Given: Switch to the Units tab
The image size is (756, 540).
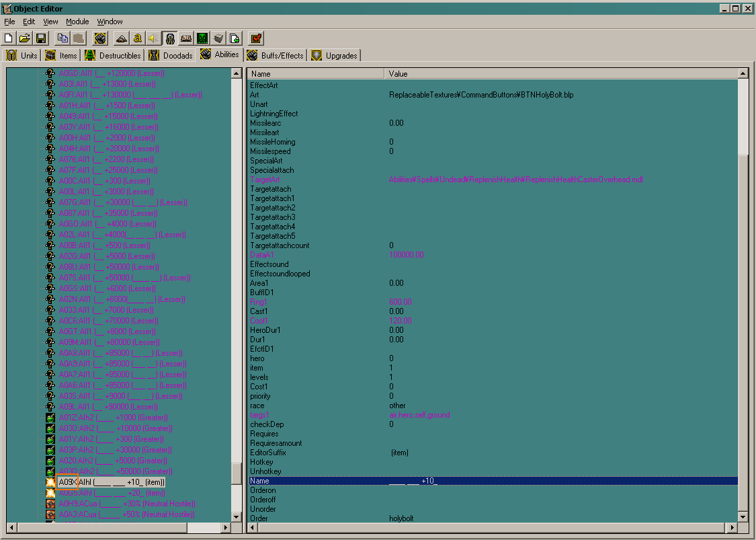Looking at the screenshot, I should click(x=22, y=56).
